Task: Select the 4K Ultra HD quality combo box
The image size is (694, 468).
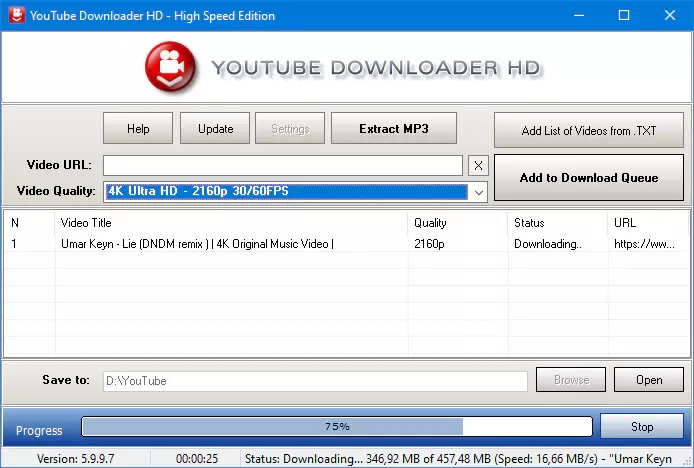Action: point(285,191)
